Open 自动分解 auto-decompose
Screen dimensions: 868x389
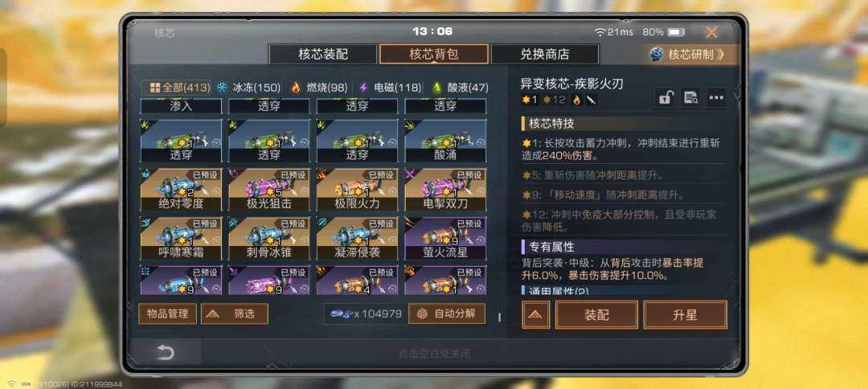(447, 313)
